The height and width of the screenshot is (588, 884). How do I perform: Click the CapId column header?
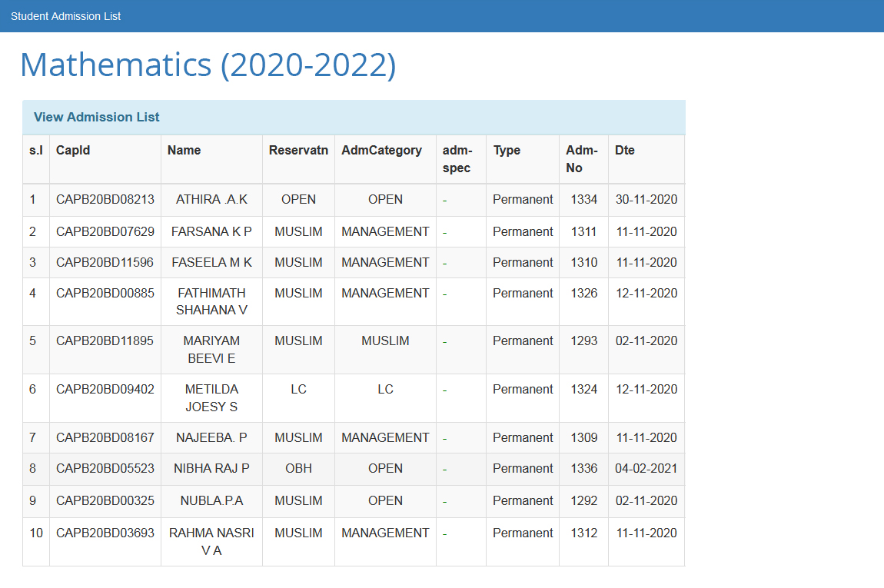click(73, 151)
